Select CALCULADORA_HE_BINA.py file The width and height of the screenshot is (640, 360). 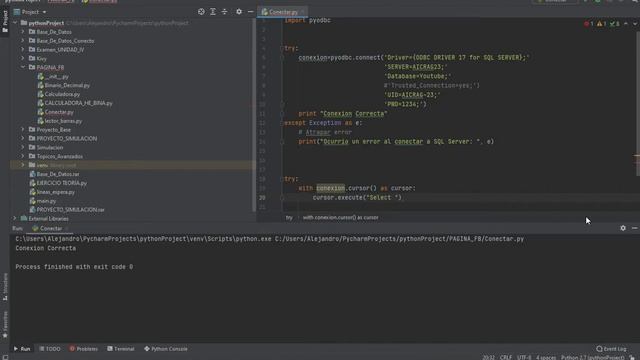click(x=75, y=103)
